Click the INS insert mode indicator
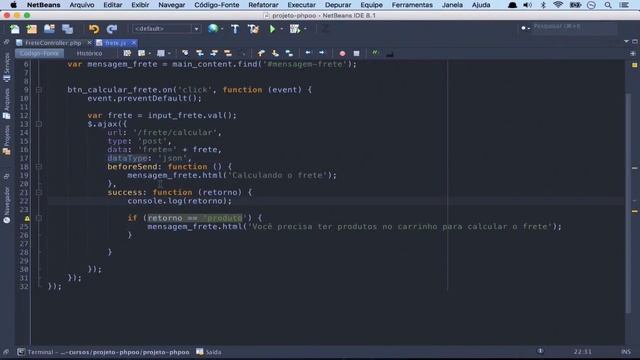640x360 pixels. tap(626, 352)
